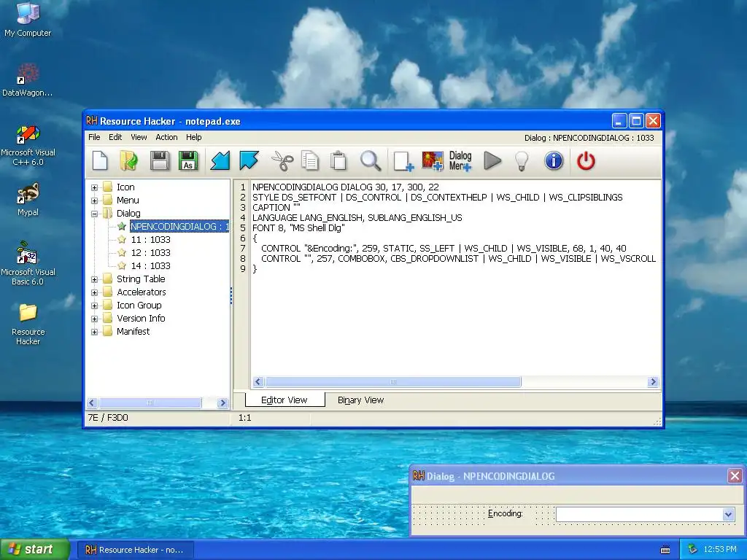Image resolution: width=747 pixels, height=560 pixels.
Task: Click the Copy pages icon
Action: 310,161
